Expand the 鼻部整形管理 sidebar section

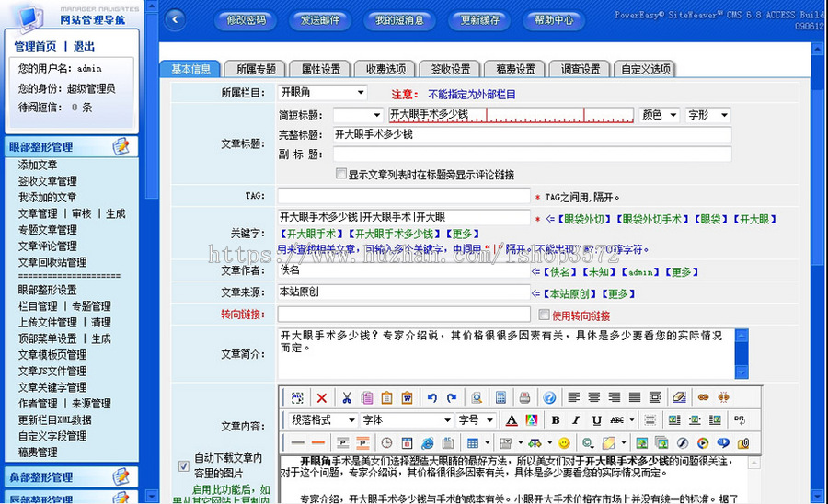point(72,477)
